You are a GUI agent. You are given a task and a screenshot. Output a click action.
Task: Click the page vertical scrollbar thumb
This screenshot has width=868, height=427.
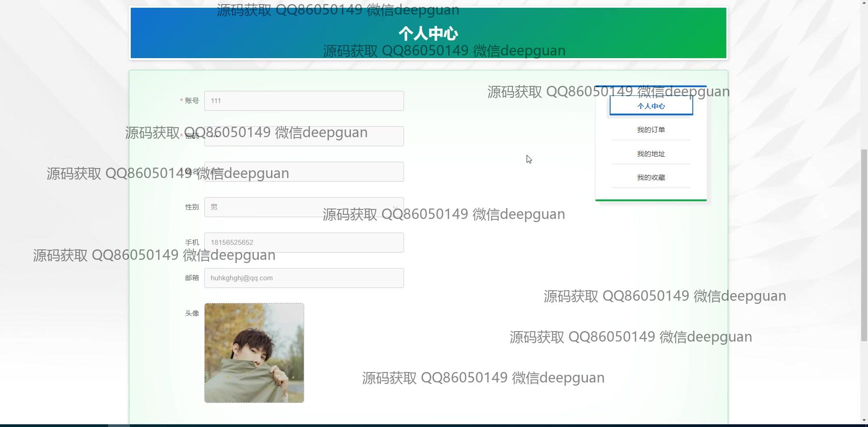pyautogui.click(x=864, y=245)
